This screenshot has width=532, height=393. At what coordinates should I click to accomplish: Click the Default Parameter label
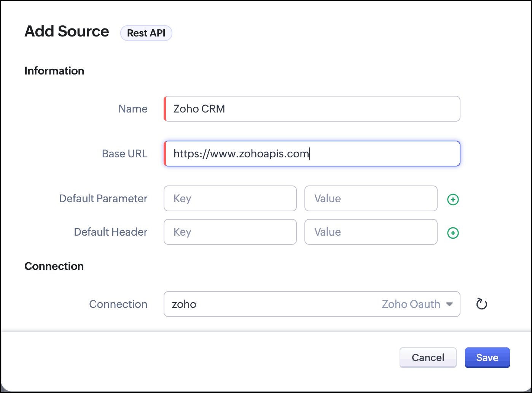[103, 198]
